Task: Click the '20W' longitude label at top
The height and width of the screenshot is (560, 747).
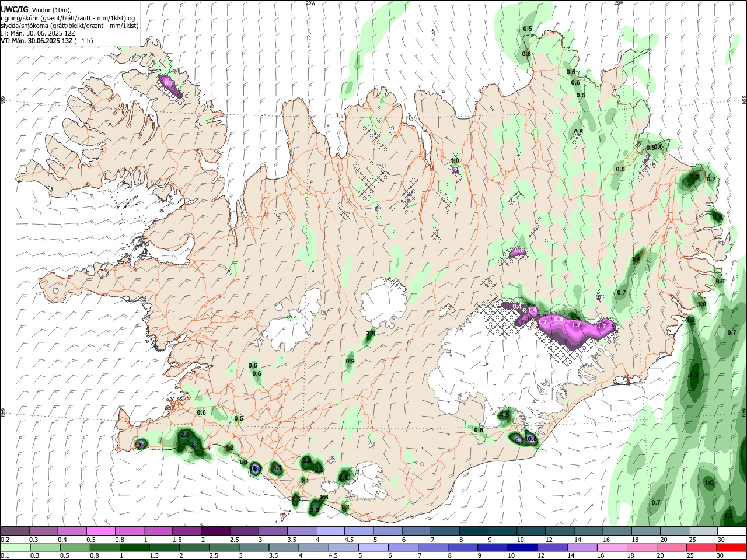Action: point(310,3)
